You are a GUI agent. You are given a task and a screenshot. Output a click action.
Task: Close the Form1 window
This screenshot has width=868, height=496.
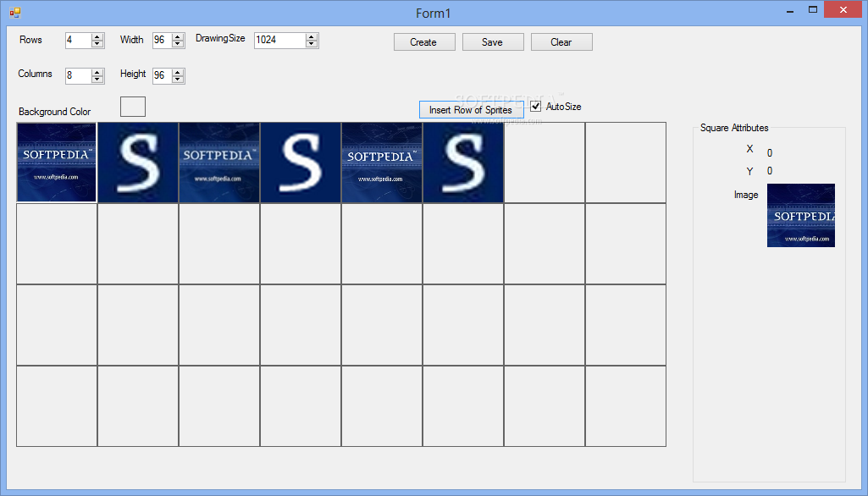tap(843, 9)
